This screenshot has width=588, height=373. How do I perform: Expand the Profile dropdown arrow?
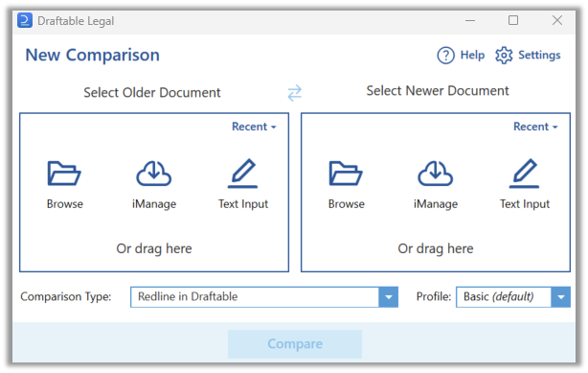tap(561, 297)
